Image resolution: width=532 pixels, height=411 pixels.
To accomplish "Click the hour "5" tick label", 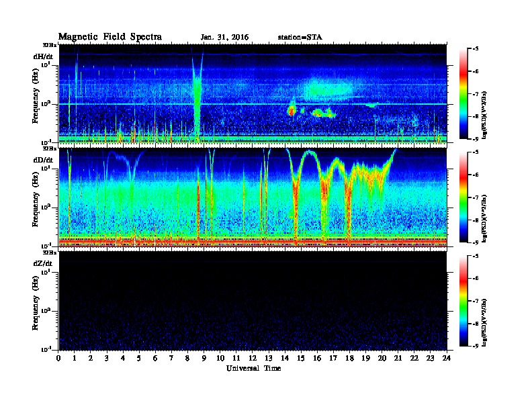I will pyautogui.click(x=139, y=359).
